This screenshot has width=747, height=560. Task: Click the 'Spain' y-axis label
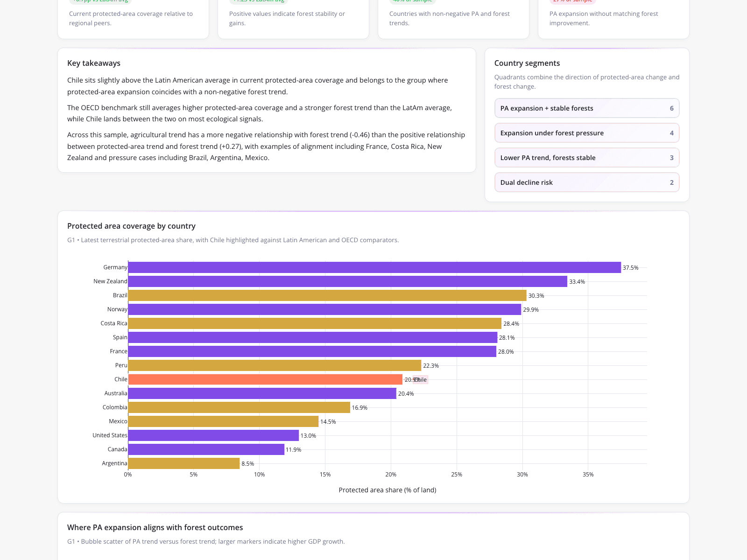(120, 337)
